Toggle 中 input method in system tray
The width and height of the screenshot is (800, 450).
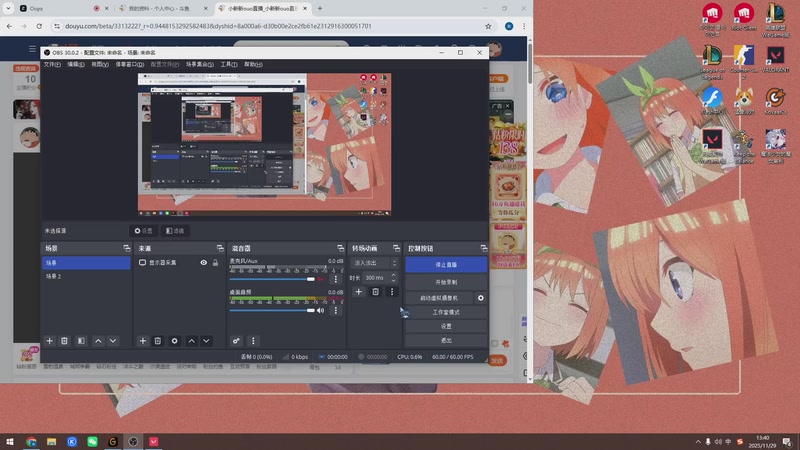(729, 441)
